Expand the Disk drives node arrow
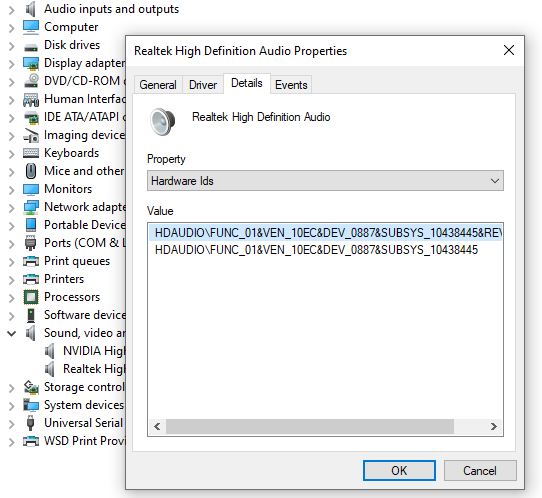Viewport: 542px width, 498px height. (x=12, y=46)
